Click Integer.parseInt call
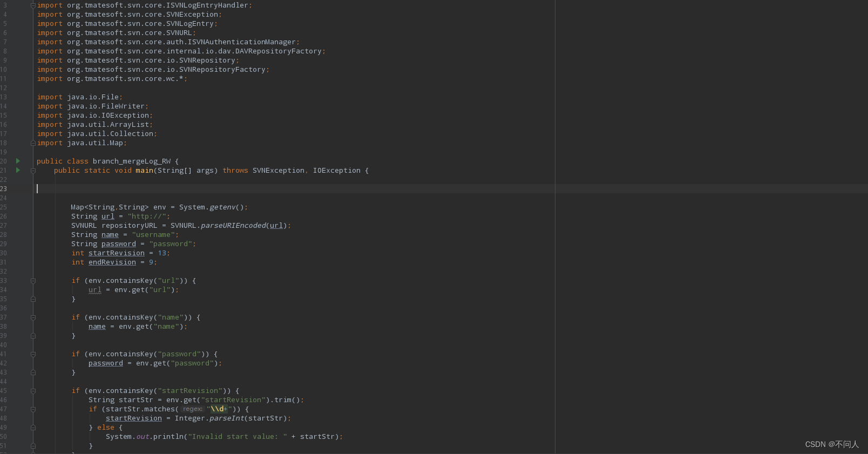 [209, 418]
